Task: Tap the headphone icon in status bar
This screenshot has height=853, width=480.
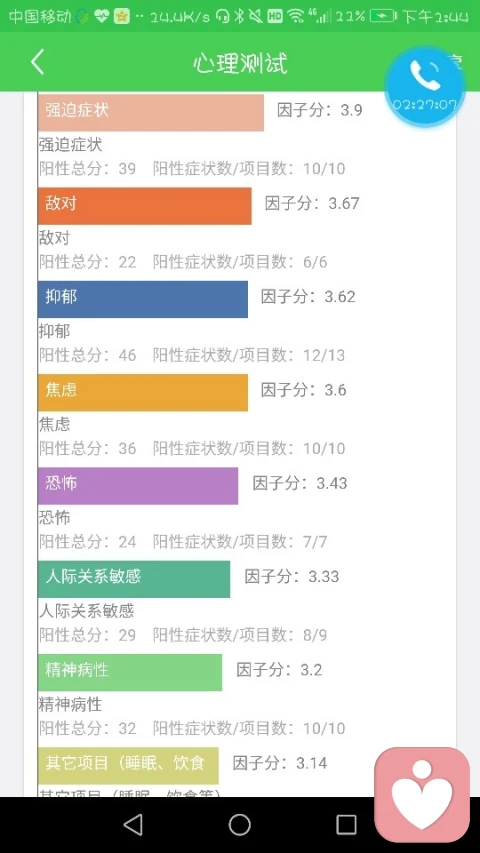Action: tap(222, 16)
